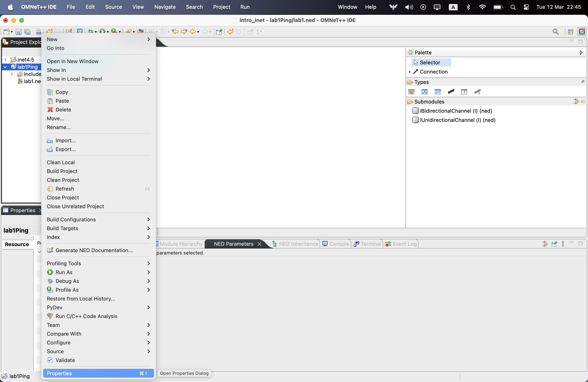Click the Back navigation arrow in toolbar
This screenshot has height=382, width=588.
193,32
